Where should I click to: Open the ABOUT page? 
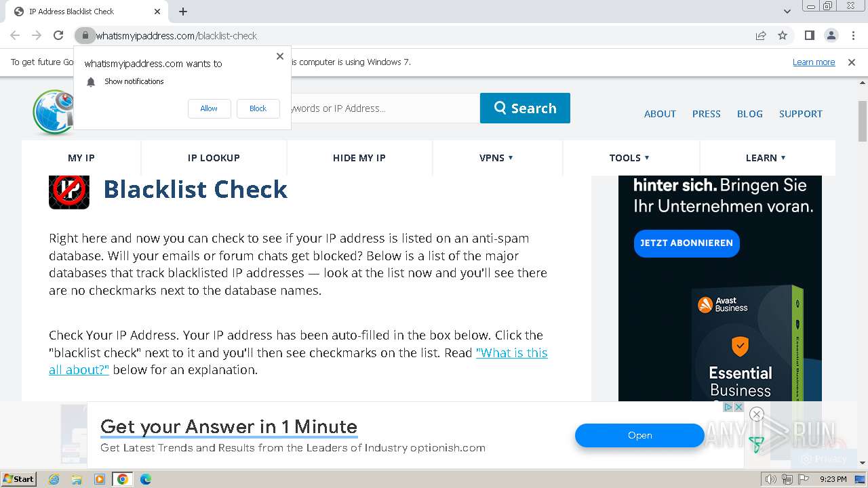(x=660, y=114)
